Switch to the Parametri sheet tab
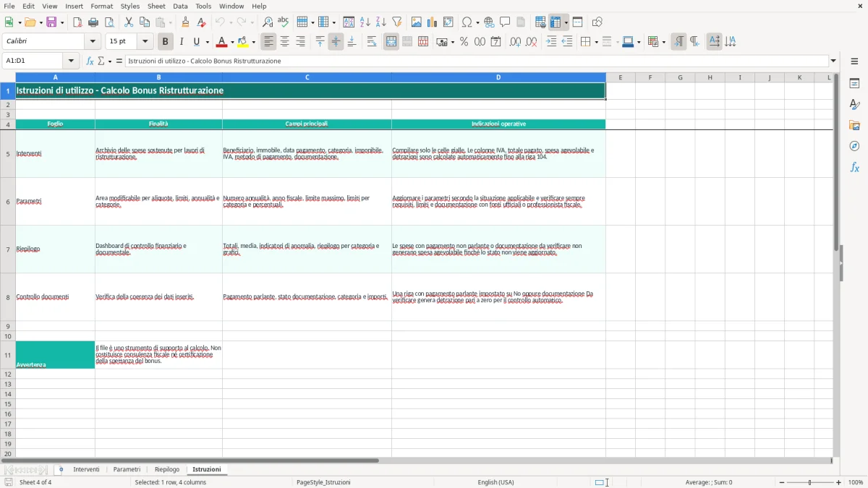The image size is (868, 488). pos(127,469)
